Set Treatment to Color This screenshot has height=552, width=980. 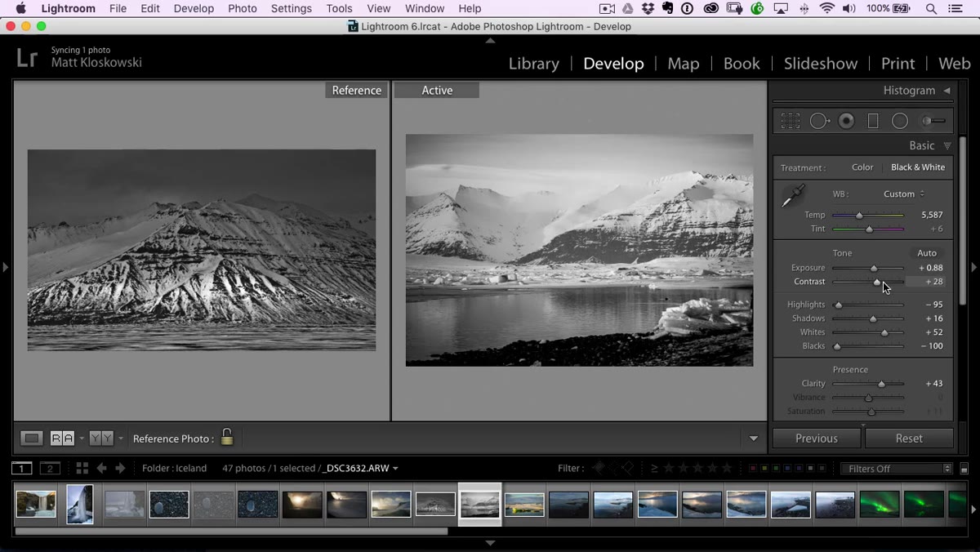click(862, 167)
